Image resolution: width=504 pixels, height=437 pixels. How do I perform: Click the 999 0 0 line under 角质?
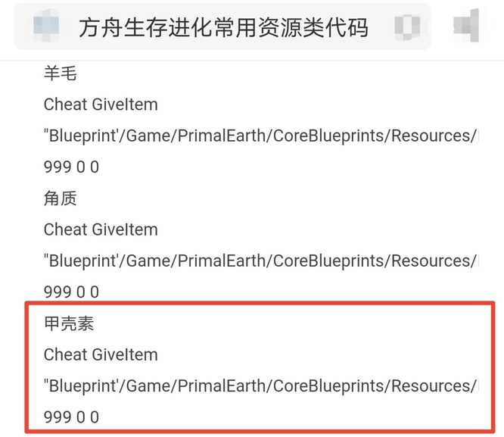(x=71, y=292)
